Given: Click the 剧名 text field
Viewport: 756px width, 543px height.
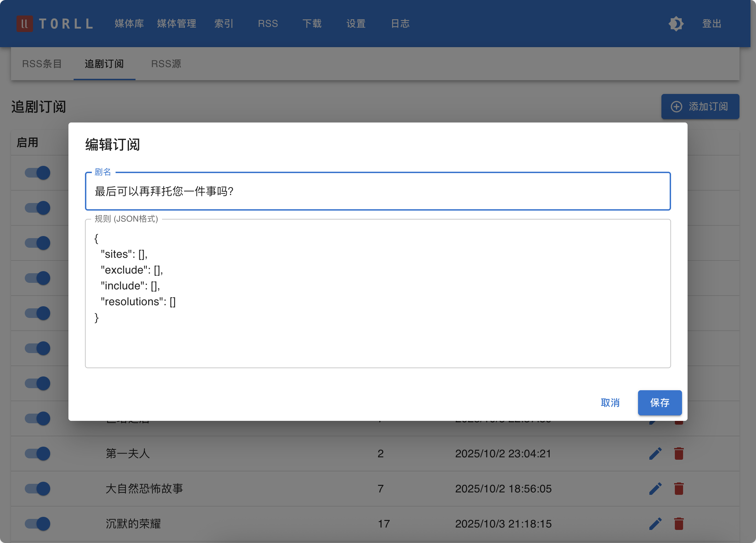Looking at the screenshot, I should [x=377, y=191].
